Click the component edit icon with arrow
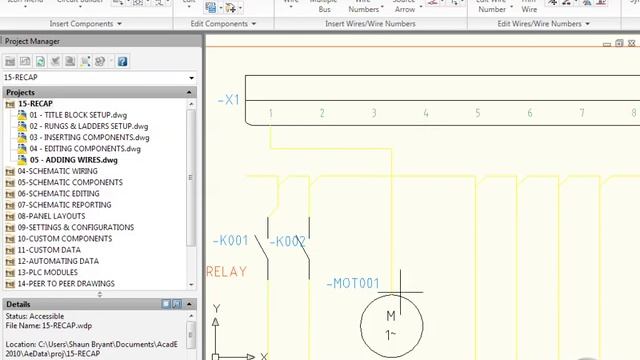 pos(230,7)
